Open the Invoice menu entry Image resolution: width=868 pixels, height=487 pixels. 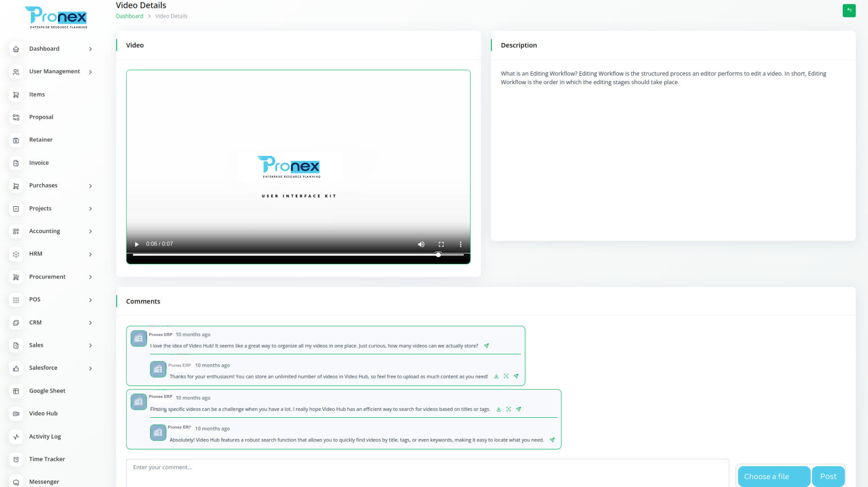[39, 163]
